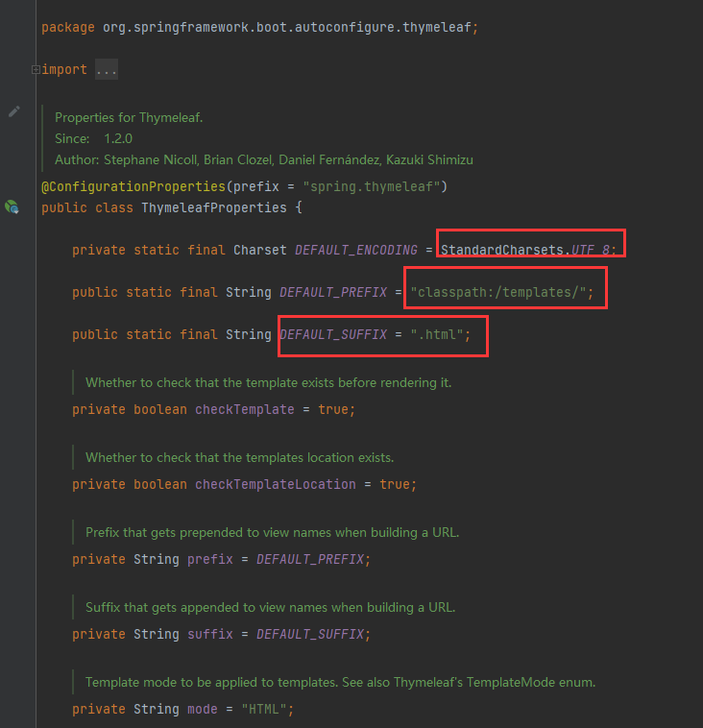Screen dimensions: 703x728
Task: Click the "classpath:/templates/" string value
Action: click(x=498, y=293)
